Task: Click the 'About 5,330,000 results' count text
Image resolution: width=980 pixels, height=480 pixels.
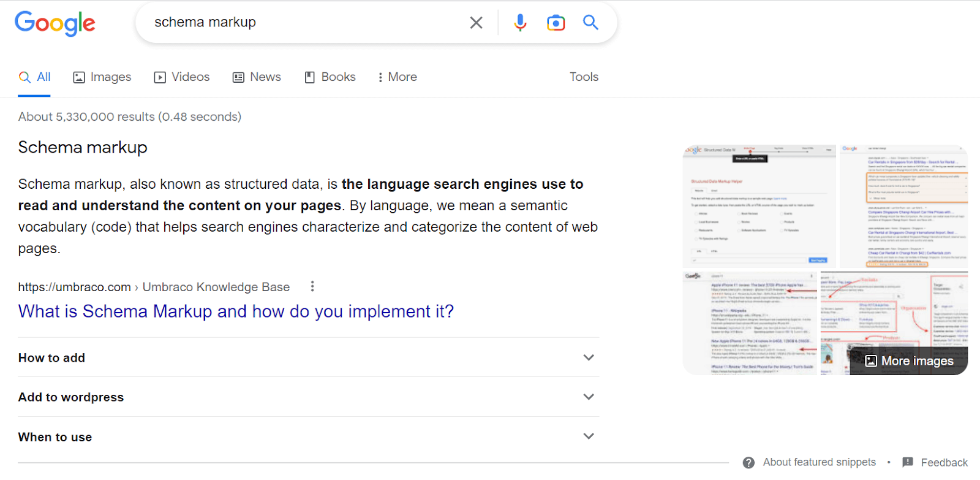Action: click(x=130, y=116)
